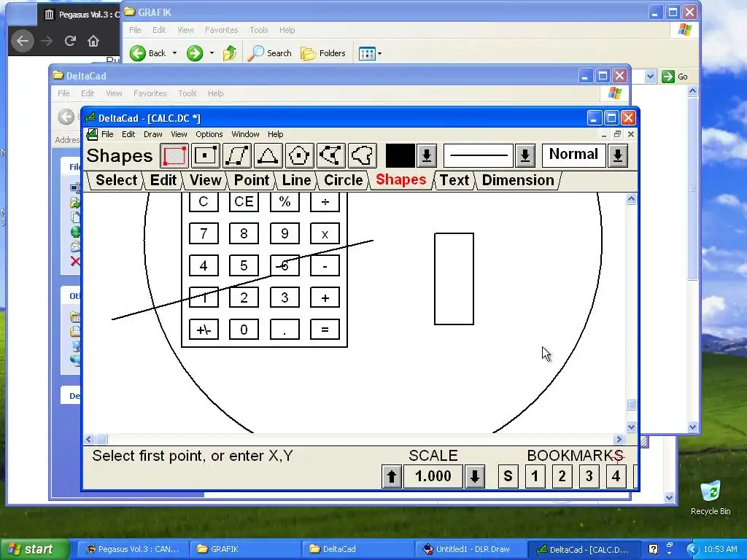Click the DeltaCad document icon in menu bar
The image size is (747, 560).
click(x=92, y=134)
